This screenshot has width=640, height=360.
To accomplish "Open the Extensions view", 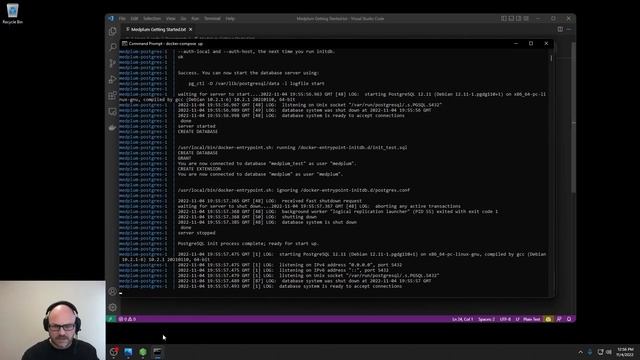I will coord(113,96).
